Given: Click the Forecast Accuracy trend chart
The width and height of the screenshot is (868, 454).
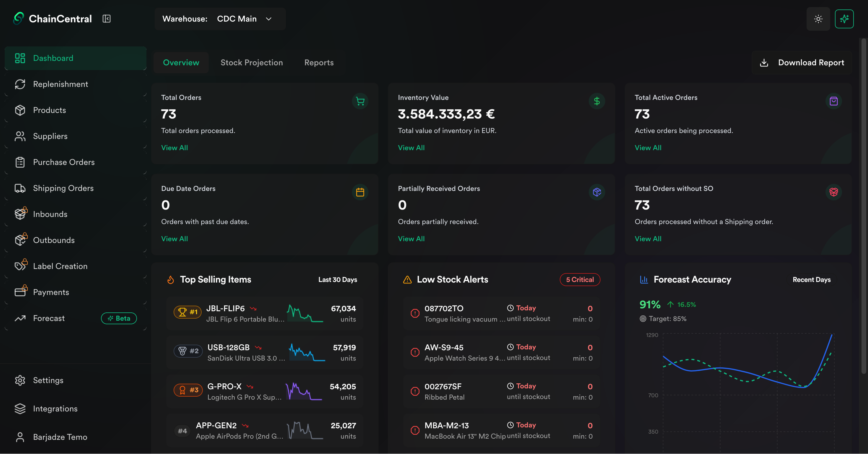Looking at the screenshot, I should pos(741,381).
